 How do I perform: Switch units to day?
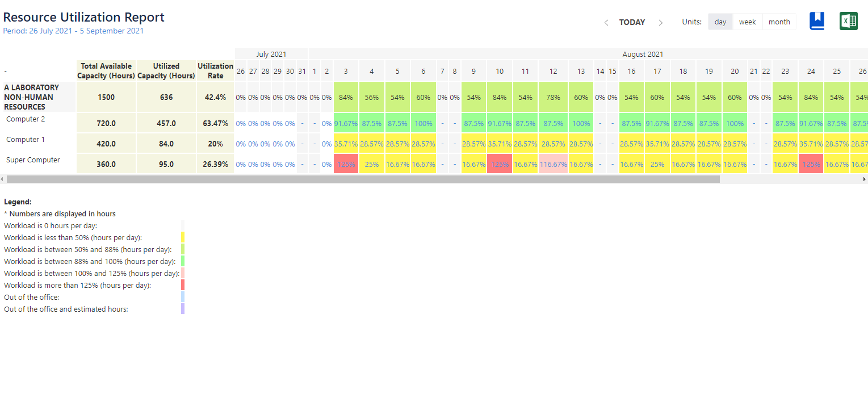tap(720, 22)
